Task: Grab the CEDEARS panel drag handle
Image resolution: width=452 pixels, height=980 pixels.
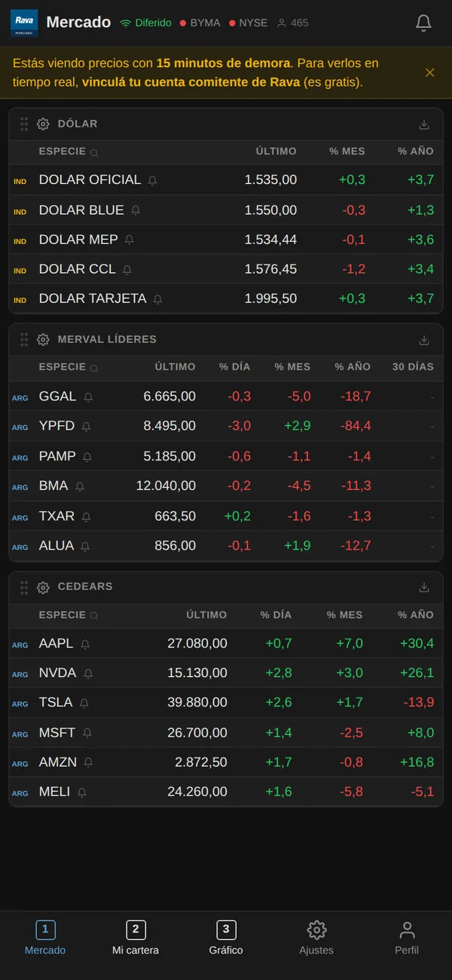Action: (24, 587)
